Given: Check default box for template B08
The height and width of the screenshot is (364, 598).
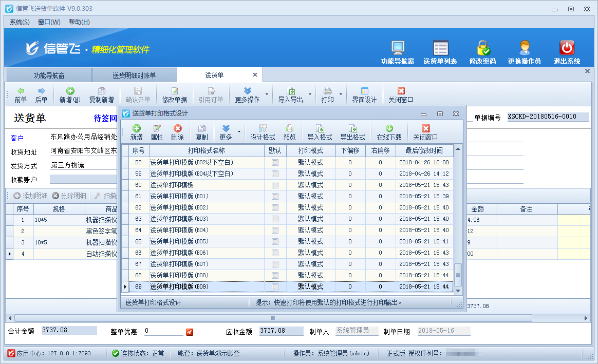Looking at the screenshot, I should 275,275.
